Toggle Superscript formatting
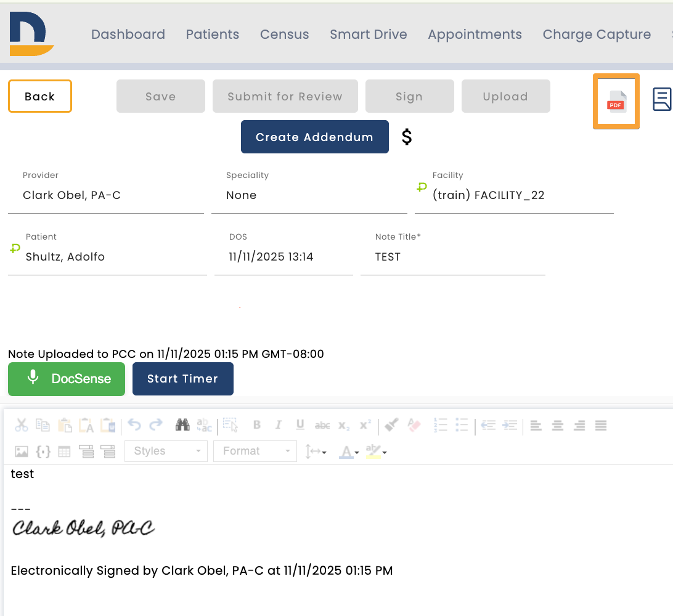 [365, 425]
